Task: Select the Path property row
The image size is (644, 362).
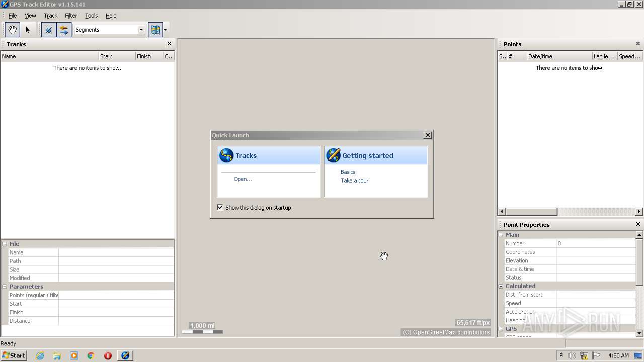Action: [x=91, y=261]
